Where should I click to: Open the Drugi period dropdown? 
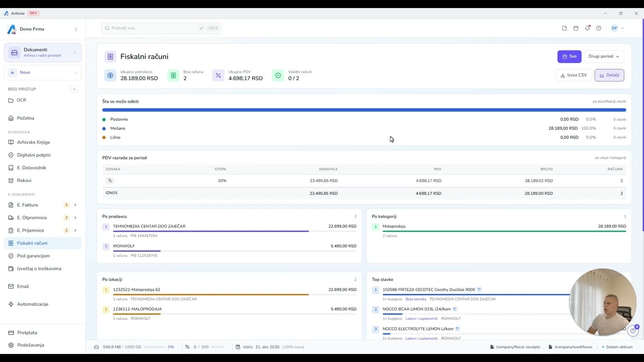pos(604,56)
